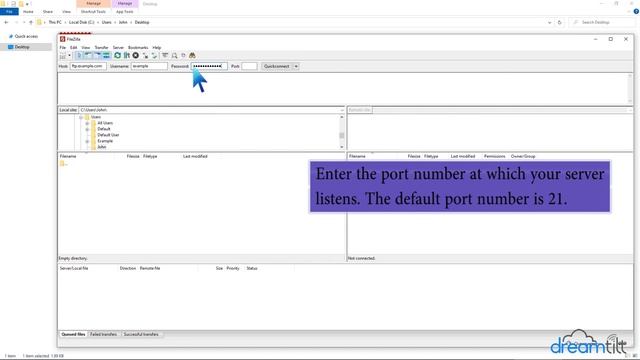Search for files with binoculars icon
The height and width of the screenshot is (360, 640).
pos(192,56)
